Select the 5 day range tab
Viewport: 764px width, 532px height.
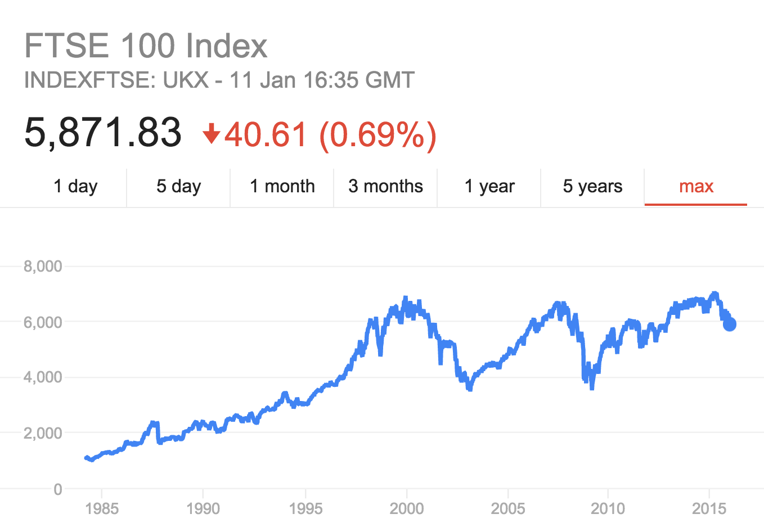coord(178,186)
